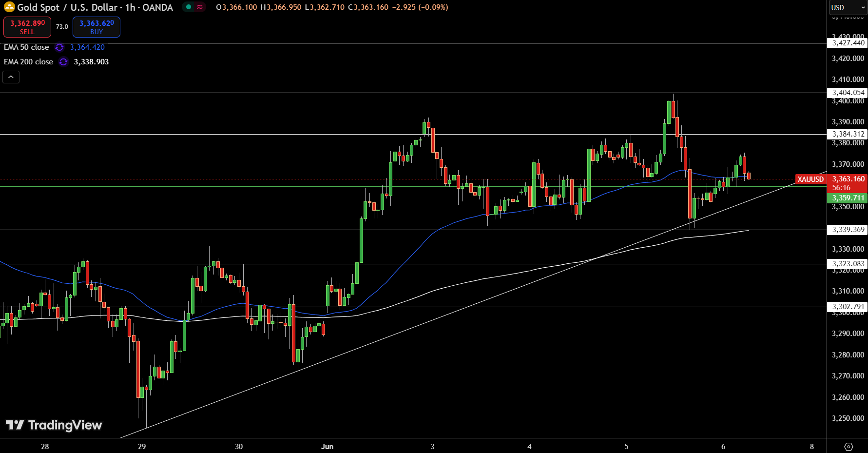The height and width of the screenshot is (453, 868).
Task: Click the EMA 50 refresh icon
Action: tap(59, 47)
